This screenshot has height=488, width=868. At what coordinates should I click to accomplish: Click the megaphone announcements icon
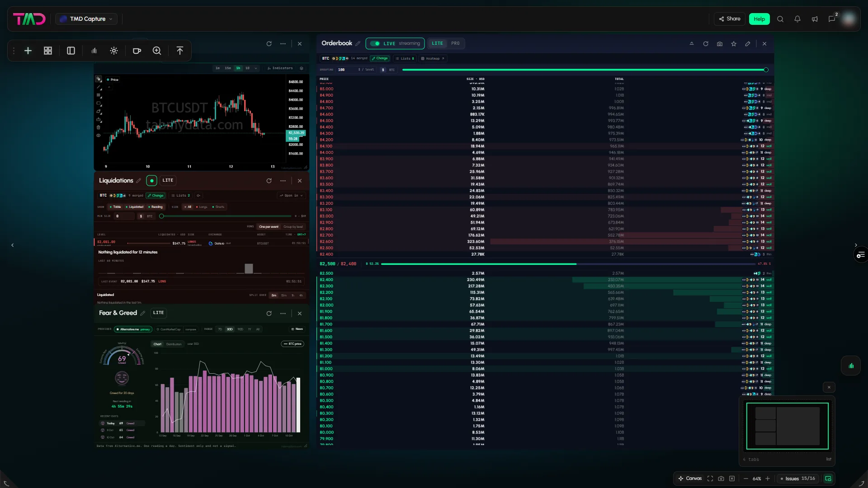[x=815, y=19]
